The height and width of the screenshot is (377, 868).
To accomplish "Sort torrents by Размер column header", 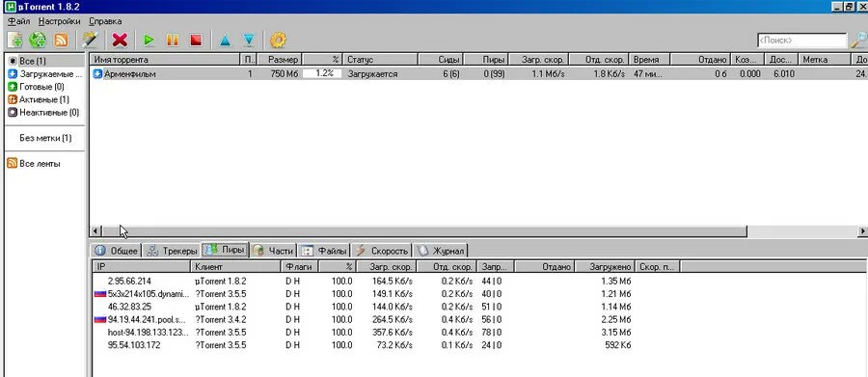I will 280,59.
